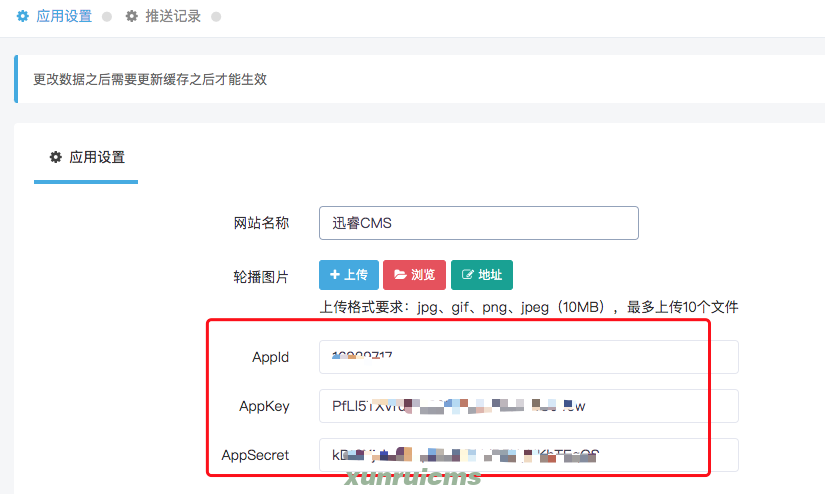The width and height of the screenshot is (825, 494).
Task: Click the green 地址 address button
Action: pyautogui.click(x=482, y=275)
